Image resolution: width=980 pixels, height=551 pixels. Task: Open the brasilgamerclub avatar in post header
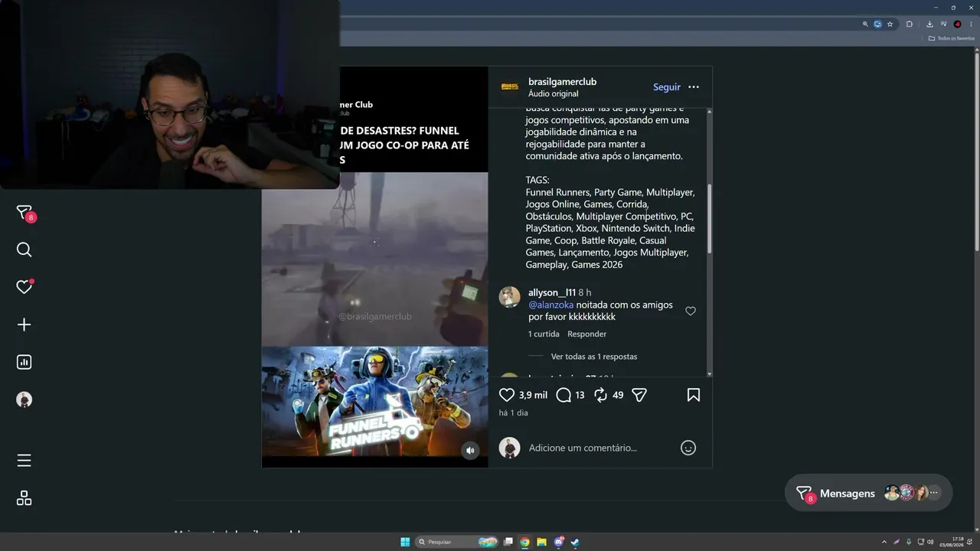point(510,87)
